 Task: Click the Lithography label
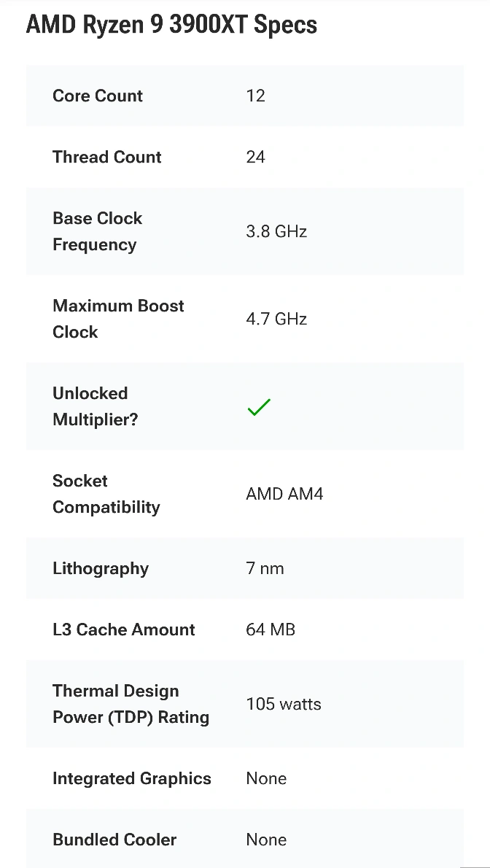(x=101, y=568)
